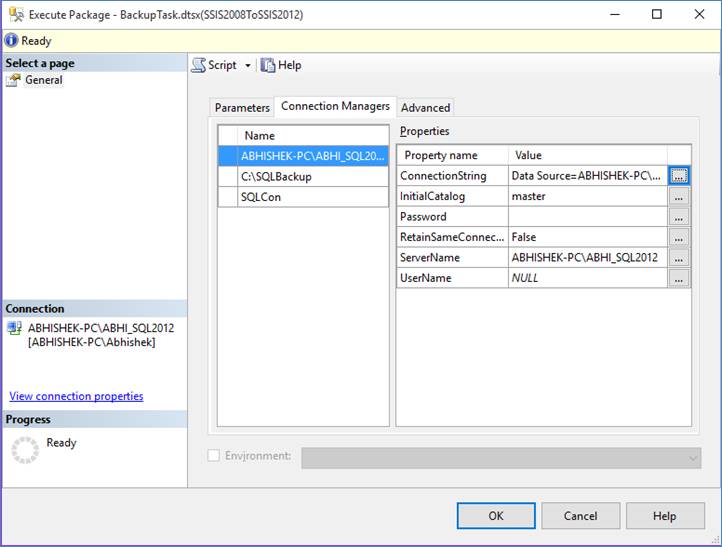Toggle the Environment checkbox

click(x=214, y=456)
